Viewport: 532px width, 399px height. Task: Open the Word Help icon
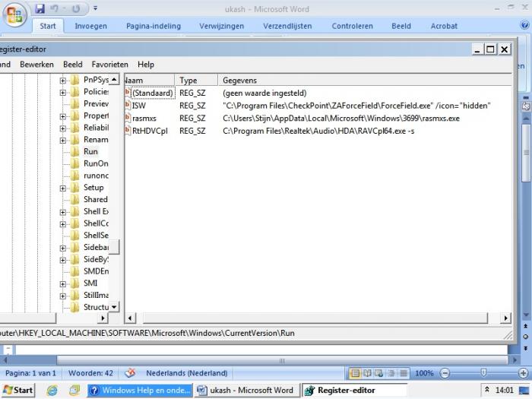click(524, 25)
